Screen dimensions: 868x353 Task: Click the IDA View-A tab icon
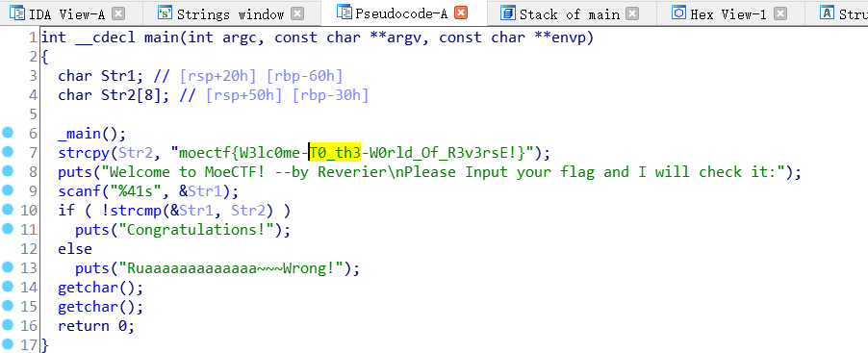point(18,13)
